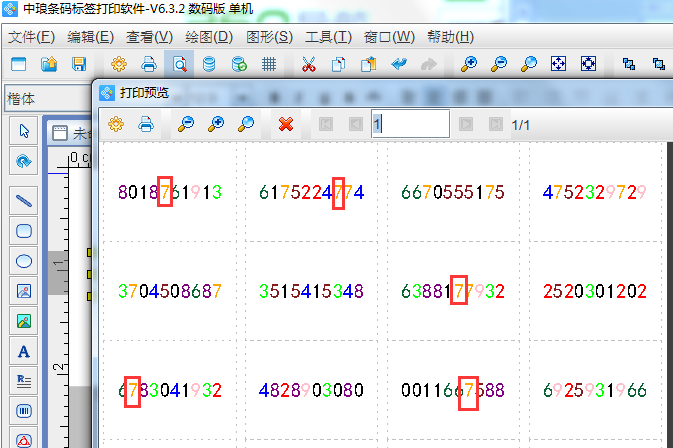
Task: Click the scissors Cut icon
Action: point(309,65)
